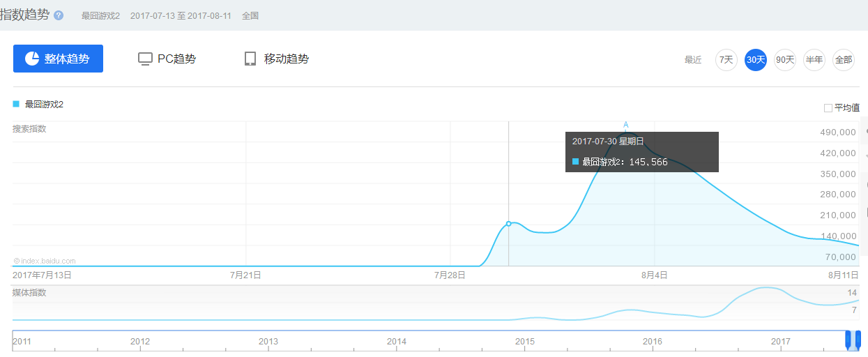Click the help question mark icon beside 指数趋势
Image resolution: width=868 pixels, height=357 pixels.
pos(59,15)
